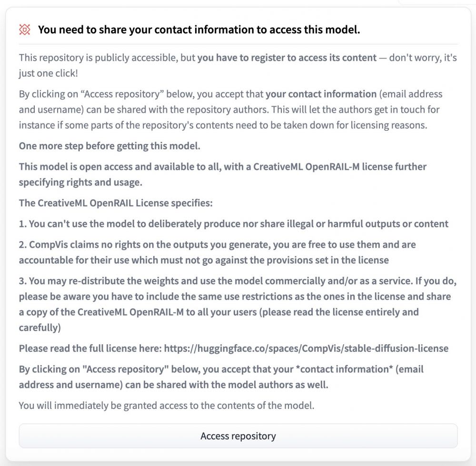The width and height of the screenshot is (476, 466).
Task: Click the text "just one click!"
Action: 48,73
